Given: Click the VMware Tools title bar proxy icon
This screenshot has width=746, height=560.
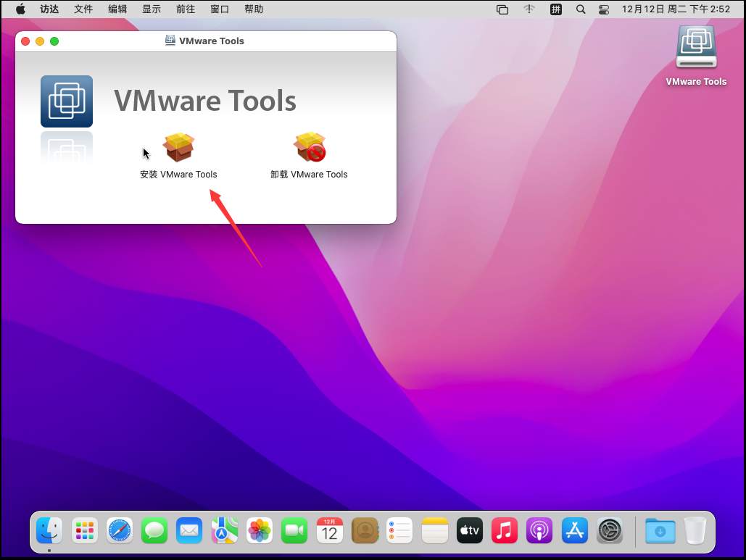Looking at the screenshot, I should pos(170,41).
